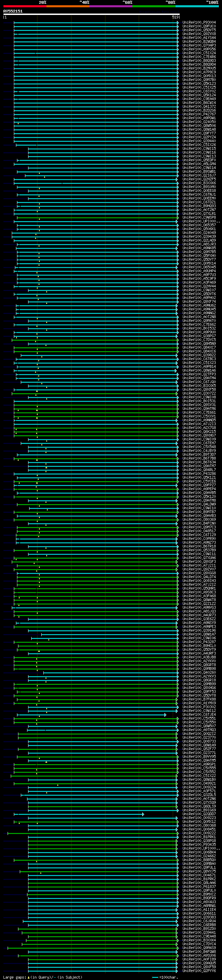Select hit label UniRef100_C9EA49
Image resolution: width=222 pixels, height=980 pixels.
tap(199, 99)
